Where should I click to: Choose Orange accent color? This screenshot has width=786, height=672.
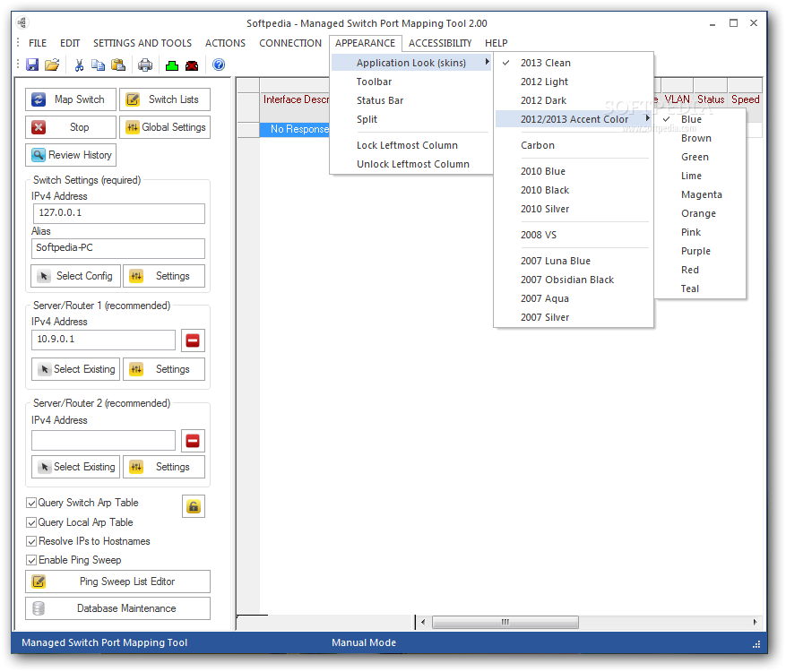point(700,213)
